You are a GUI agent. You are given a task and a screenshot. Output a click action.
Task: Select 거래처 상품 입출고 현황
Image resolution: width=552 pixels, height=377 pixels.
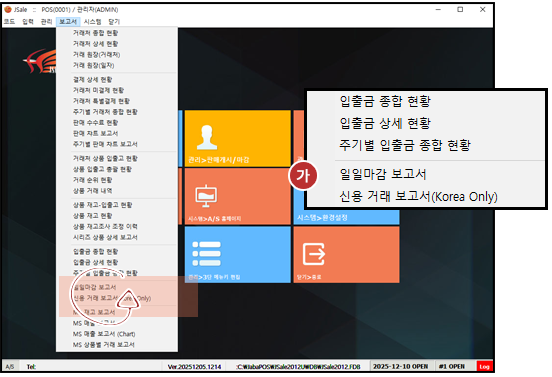(105, 159)
